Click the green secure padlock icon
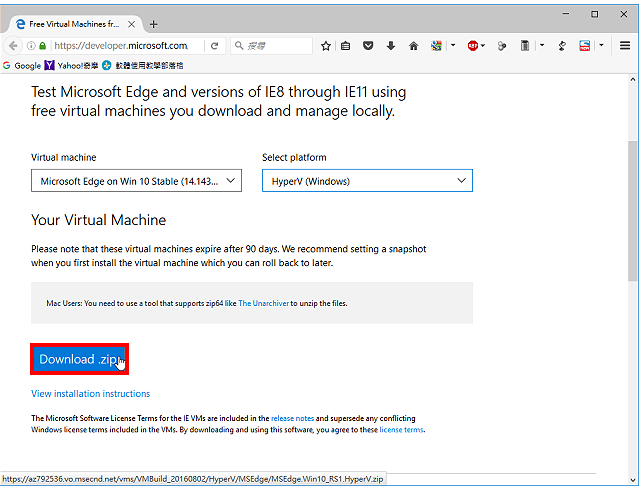Screen dimensions: 642x486 pyautogui.click(x=43, y=46)
